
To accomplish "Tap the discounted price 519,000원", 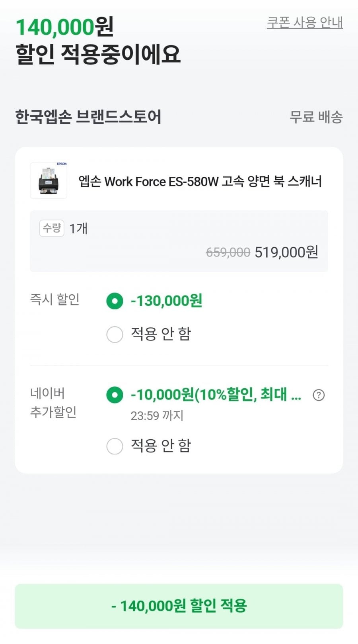I will pos(286,252).
